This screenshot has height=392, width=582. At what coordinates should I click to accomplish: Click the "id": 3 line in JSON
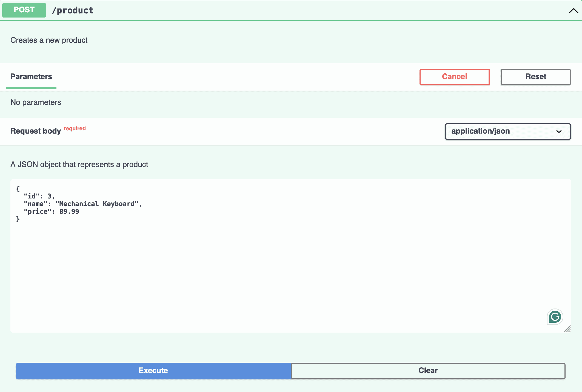(x=39, y=196)
